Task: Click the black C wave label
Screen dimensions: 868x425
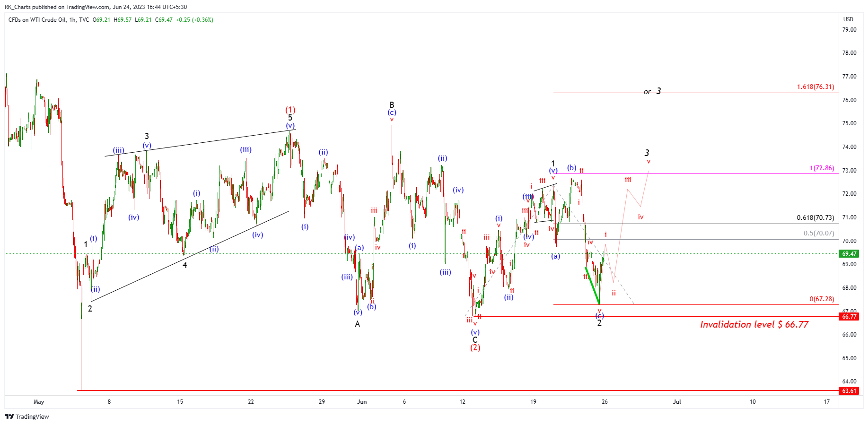Action: click(x=475, y=340)
